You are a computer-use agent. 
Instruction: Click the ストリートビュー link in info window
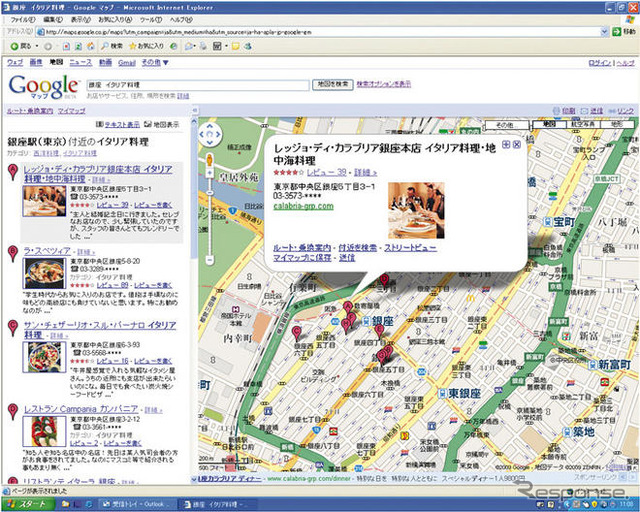point(410,248)
